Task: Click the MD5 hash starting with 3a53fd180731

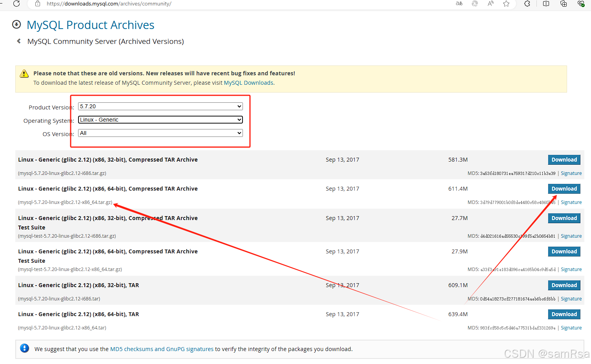Action: 518,173
